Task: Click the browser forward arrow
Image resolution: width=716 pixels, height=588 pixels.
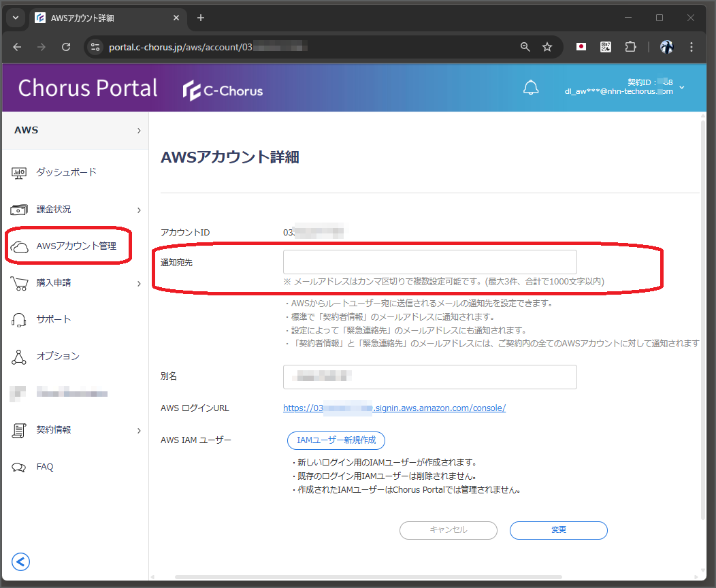Action: [x=42, y=47]
